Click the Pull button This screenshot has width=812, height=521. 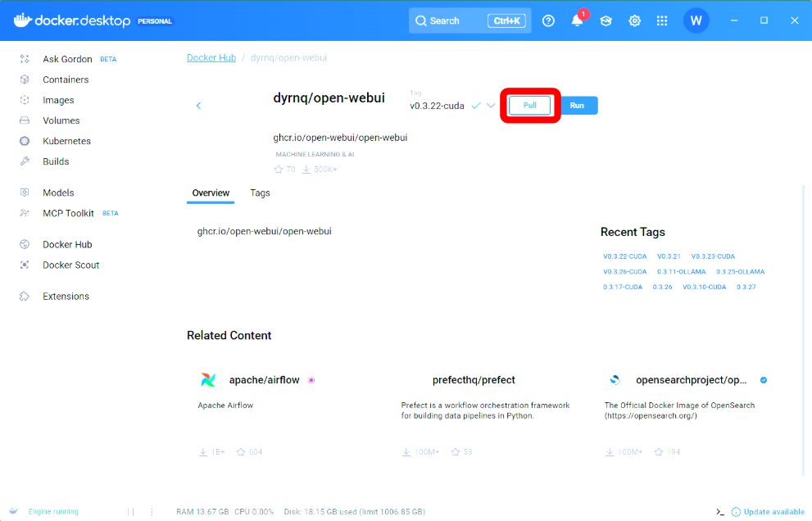pyautogui.click(x=529, y=106)
